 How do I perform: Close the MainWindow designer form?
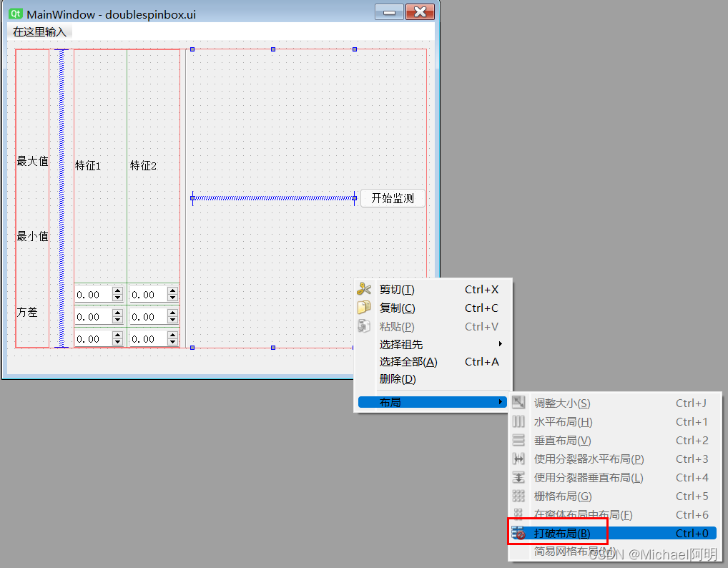click(x=420, y=12)
